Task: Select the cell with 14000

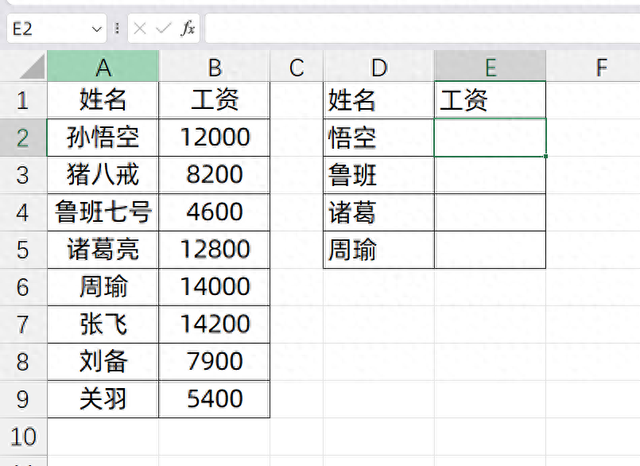Action: (x=214, y=287)
